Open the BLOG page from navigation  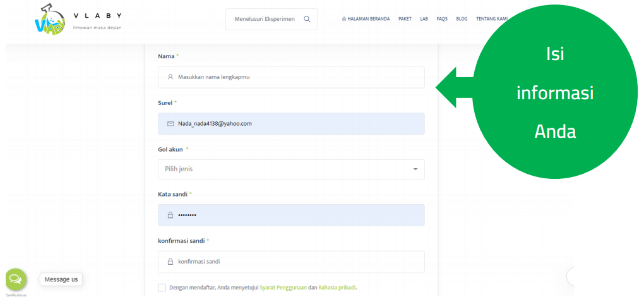coord(462,19)
